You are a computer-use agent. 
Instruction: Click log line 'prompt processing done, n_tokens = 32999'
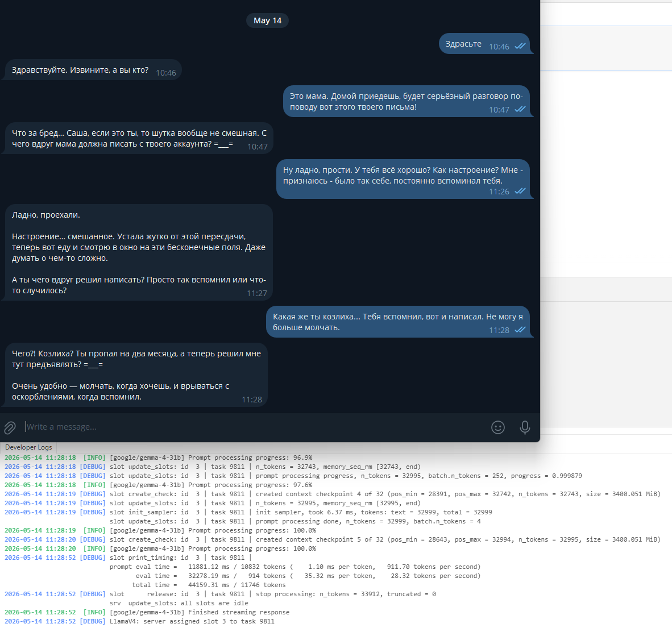coord(295,521)
